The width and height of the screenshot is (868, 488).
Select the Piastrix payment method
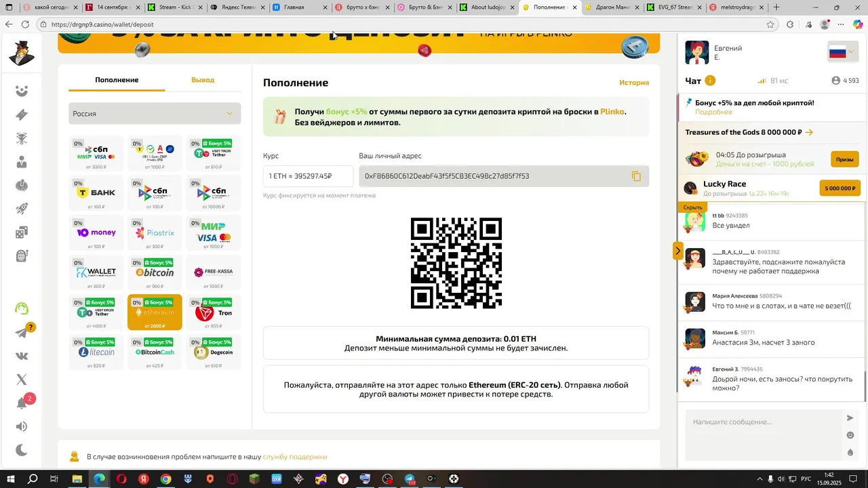tap(155, 234)
